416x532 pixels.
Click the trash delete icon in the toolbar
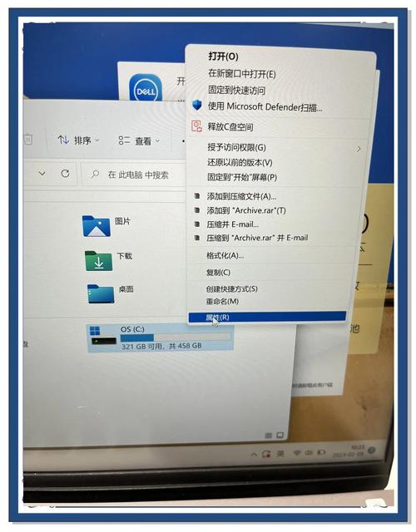pos(28,139)
